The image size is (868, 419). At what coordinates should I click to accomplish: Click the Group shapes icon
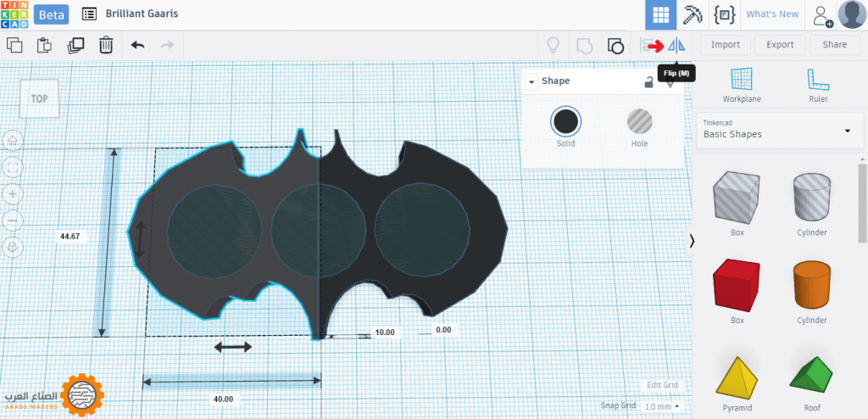(x=585, y=45)
